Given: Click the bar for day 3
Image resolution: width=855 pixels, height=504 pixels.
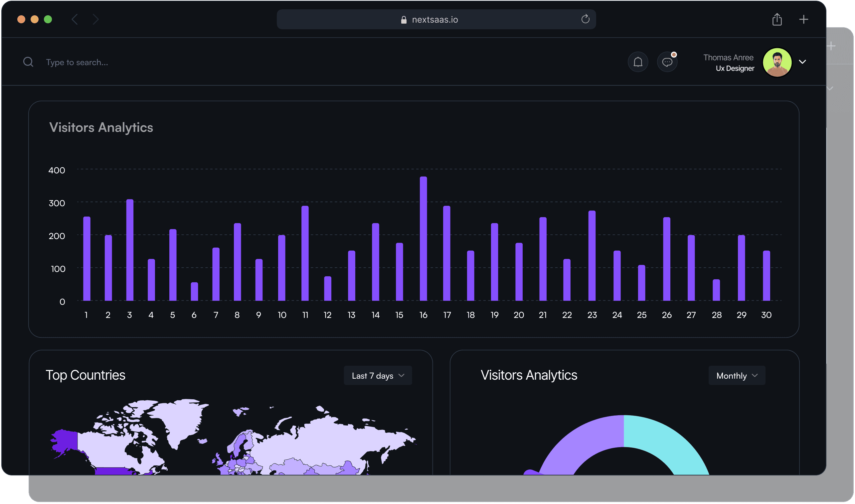Looking at the screenshot, I should pos(129,250).
